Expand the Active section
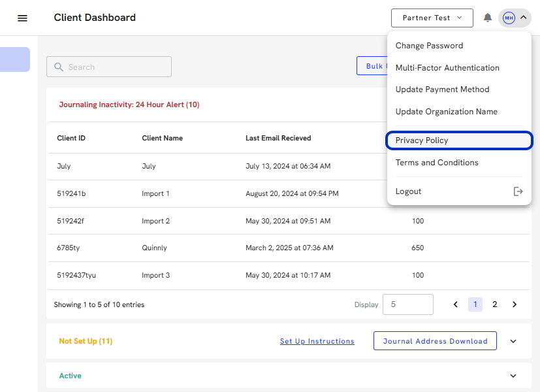 tap(513, 376)
